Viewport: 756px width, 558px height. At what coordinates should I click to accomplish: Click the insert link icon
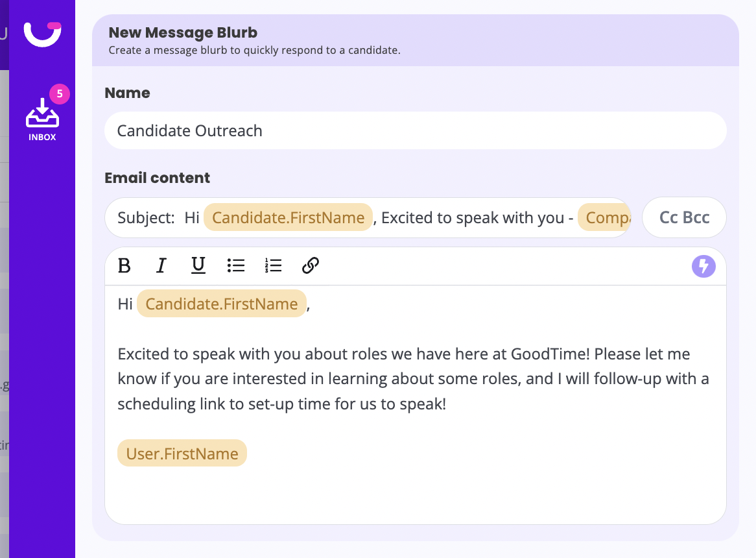click(311, 266)
